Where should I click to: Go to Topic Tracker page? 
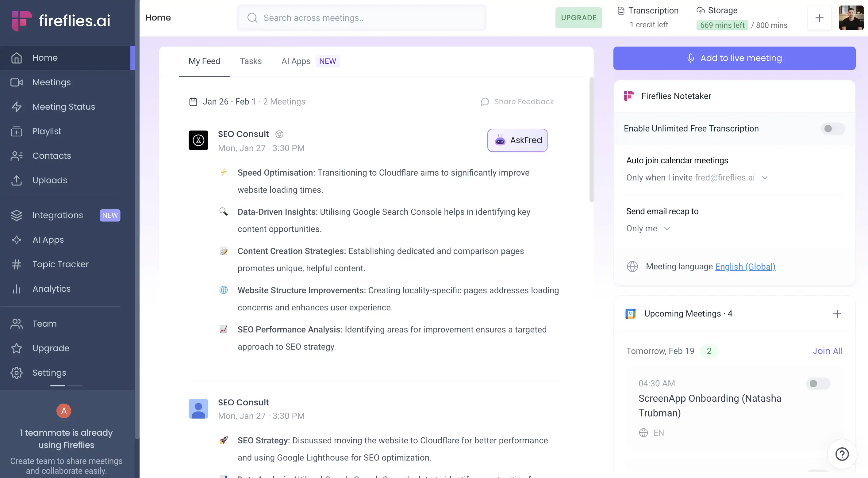pyautogui.click(x=60, y=264)
